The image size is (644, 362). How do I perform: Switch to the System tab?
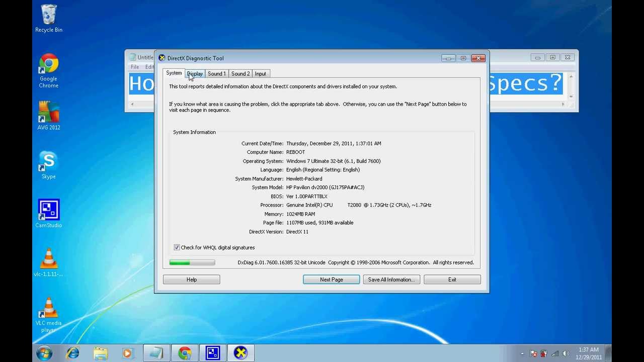(174, 73)
